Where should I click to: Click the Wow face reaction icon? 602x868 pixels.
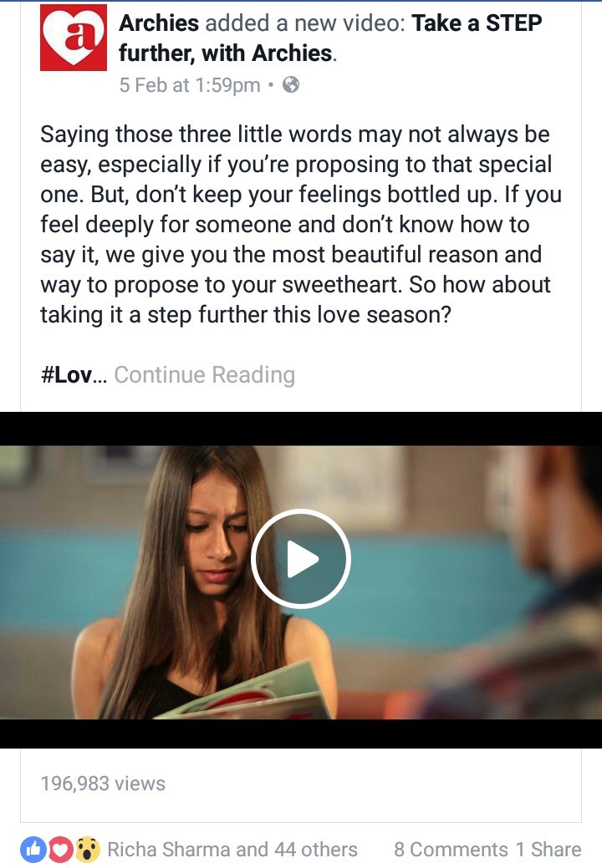click(88, 849)
